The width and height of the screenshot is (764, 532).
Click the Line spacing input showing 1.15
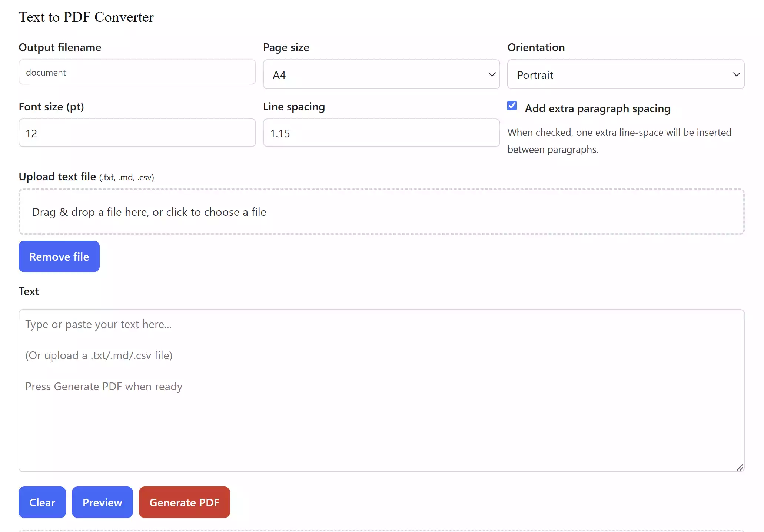click(x=382, y=133)
